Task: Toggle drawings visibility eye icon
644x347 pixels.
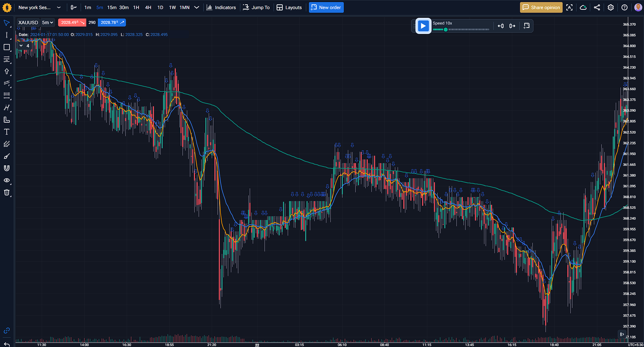Action: (6, 180)
